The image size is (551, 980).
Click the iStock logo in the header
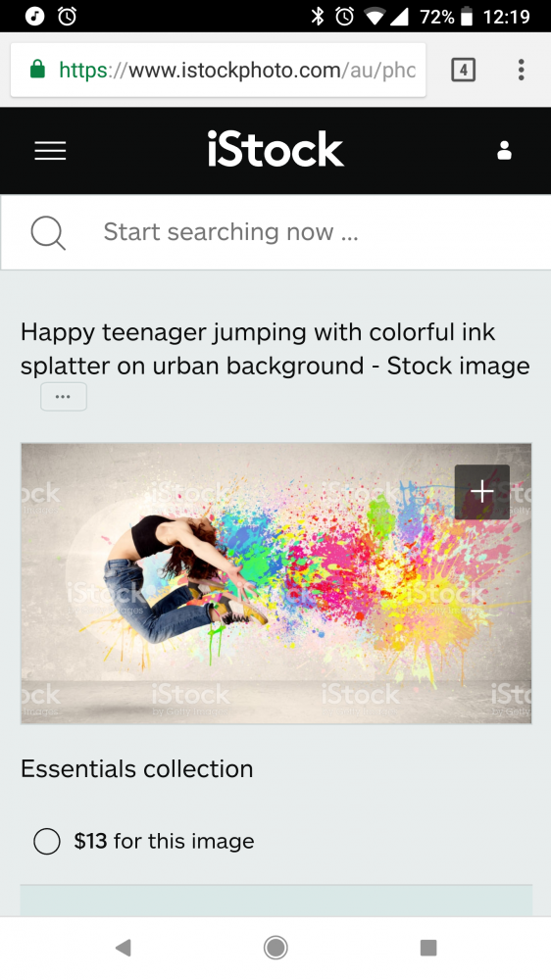pyautogui.click(x=275, y=149)
